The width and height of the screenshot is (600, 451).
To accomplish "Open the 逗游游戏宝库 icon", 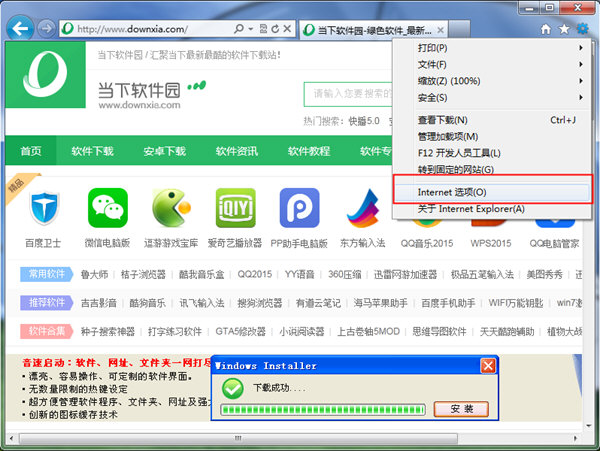I will tap(171, 208).
